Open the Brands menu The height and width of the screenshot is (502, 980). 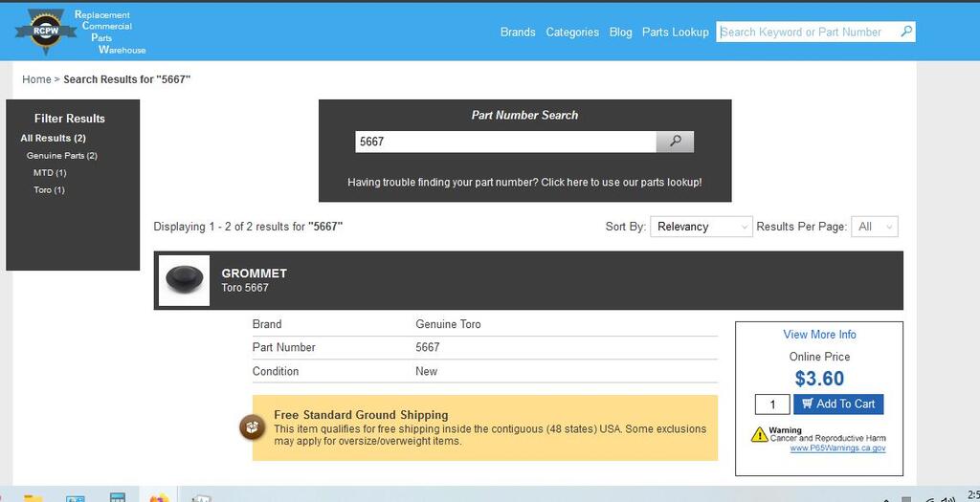coord(518,32)
